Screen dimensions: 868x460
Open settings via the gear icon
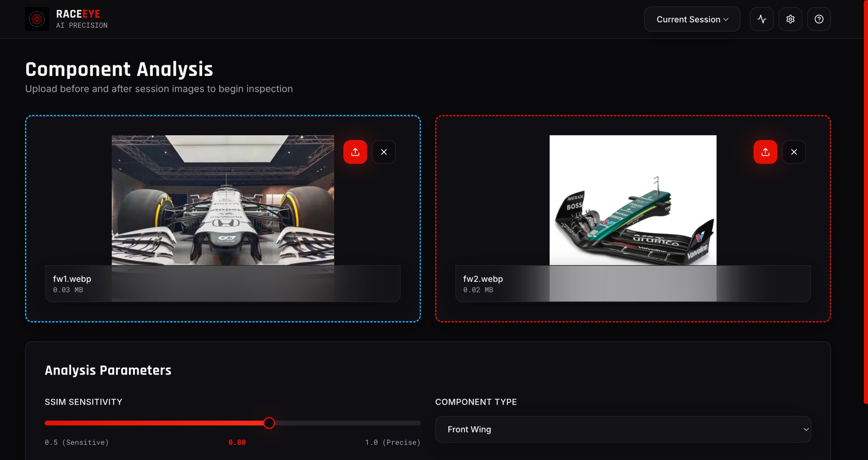tap(790, 19)
